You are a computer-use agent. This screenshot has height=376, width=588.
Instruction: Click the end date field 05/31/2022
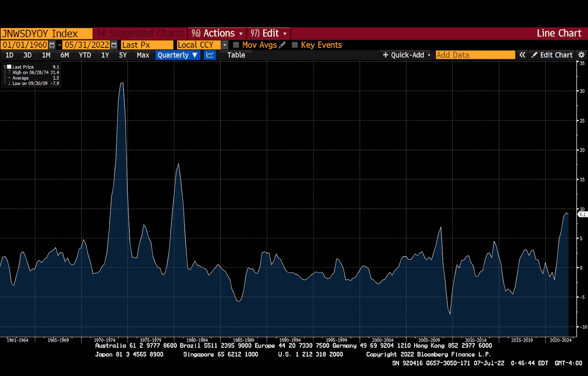[x=86, y=45]
